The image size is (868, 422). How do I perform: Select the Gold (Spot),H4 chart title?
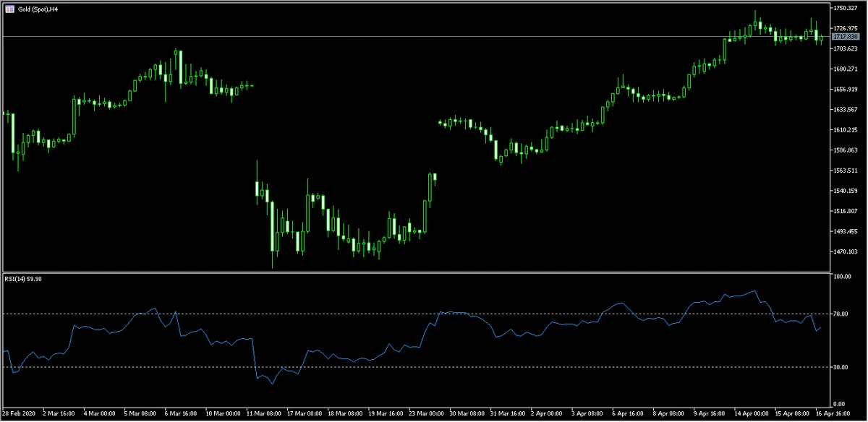coord(38,9)
